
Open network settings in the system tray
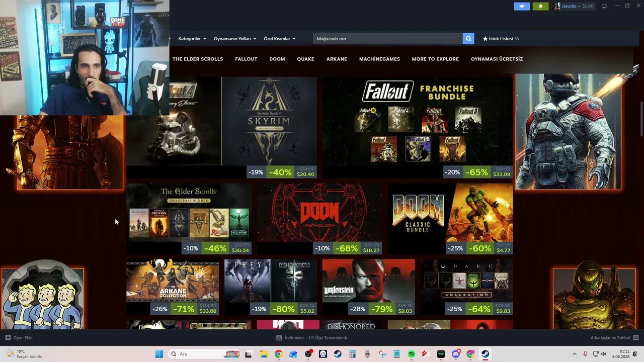pyautogui.click(x=596, y=354)
